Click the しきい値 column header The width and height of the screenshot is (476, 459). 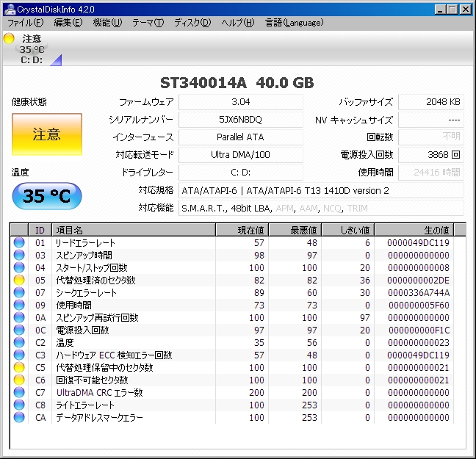[348, 230]
